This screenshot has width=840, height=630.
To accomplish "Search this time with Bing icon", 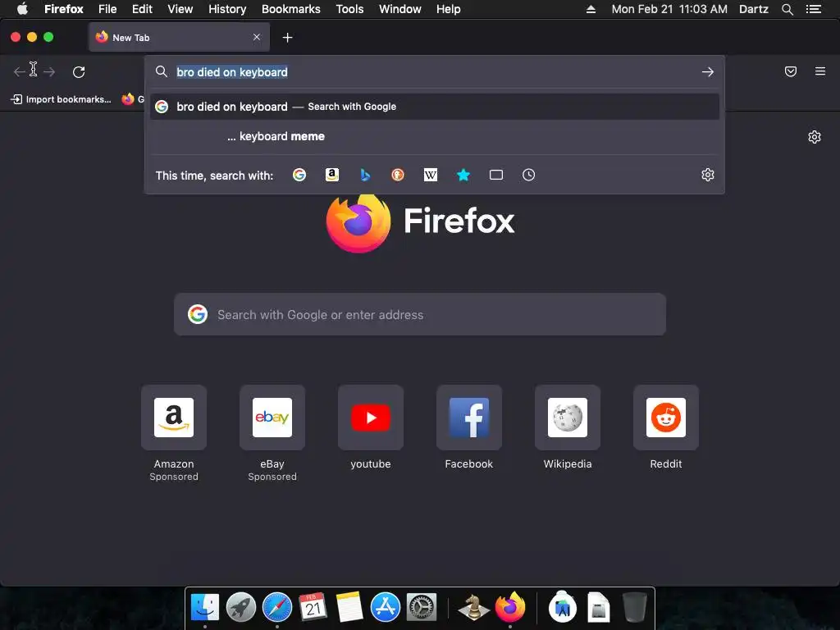I will click(x=365, y=175).
